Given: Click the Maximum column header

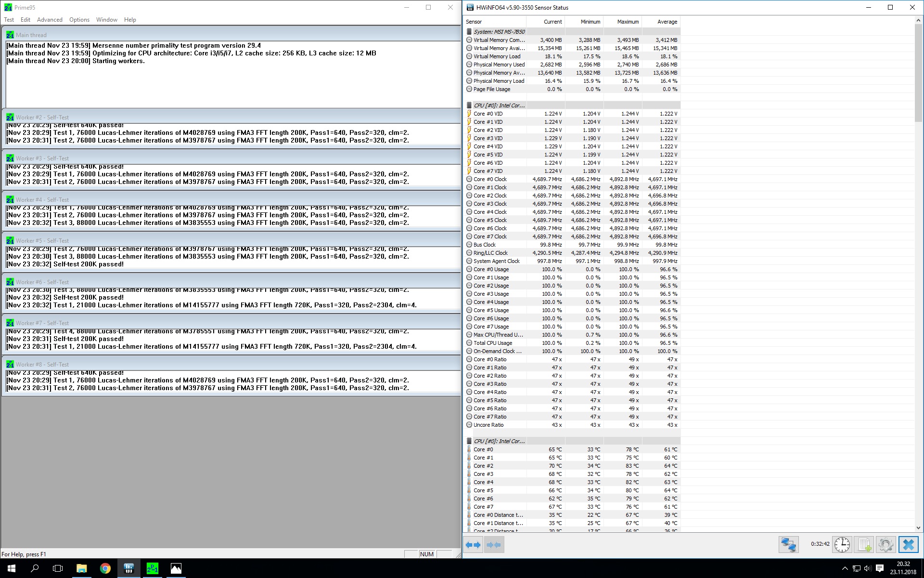Looking at the screenshot, I should (622, 22).
